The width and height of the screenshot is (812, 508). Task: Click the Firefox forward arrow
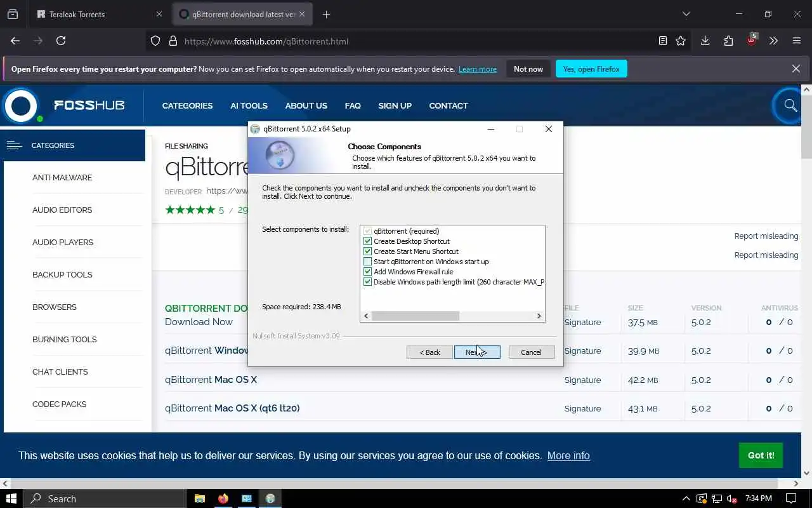click(x=38, y=41)
